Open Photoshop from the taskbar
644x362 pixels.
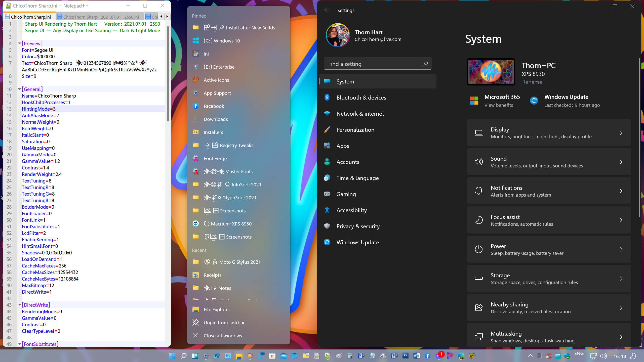(x=405, y=356)
